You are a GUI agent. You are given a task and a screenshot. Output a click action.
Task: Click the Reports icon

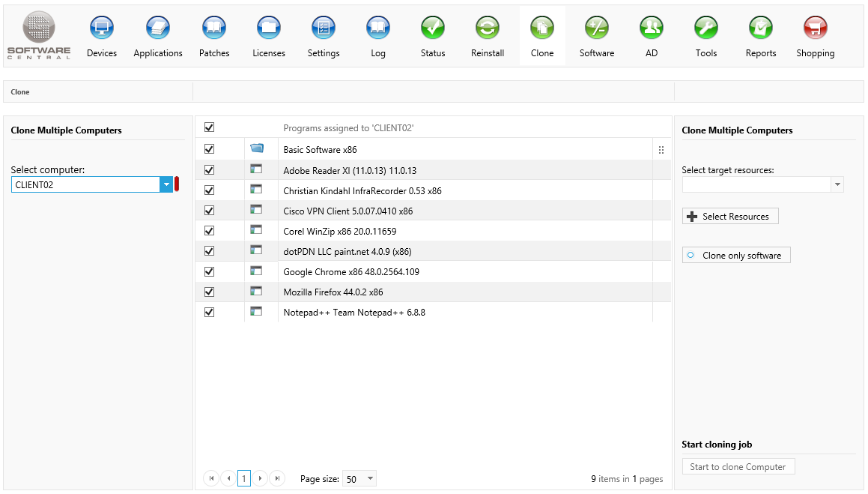pos(761,28)
